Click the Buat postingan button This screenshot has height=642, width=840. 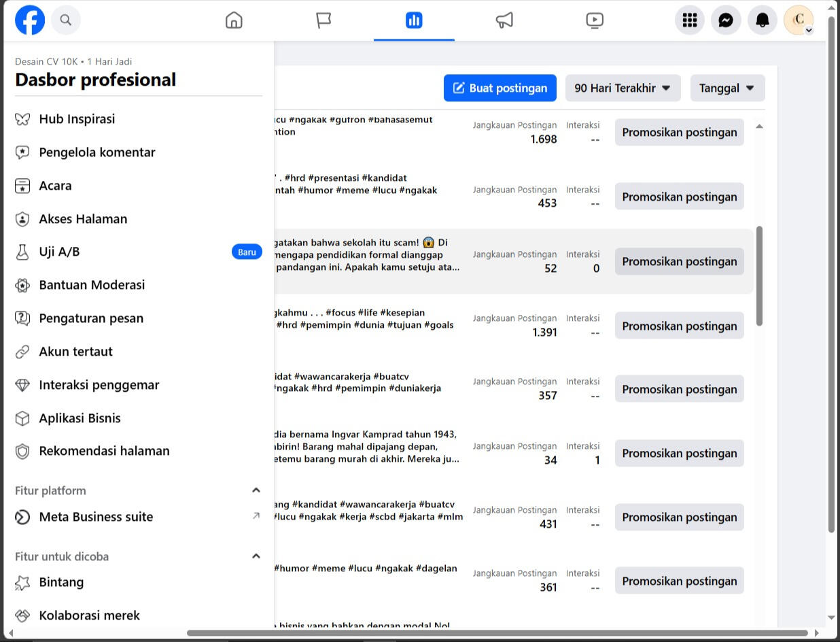click(500, 88)
